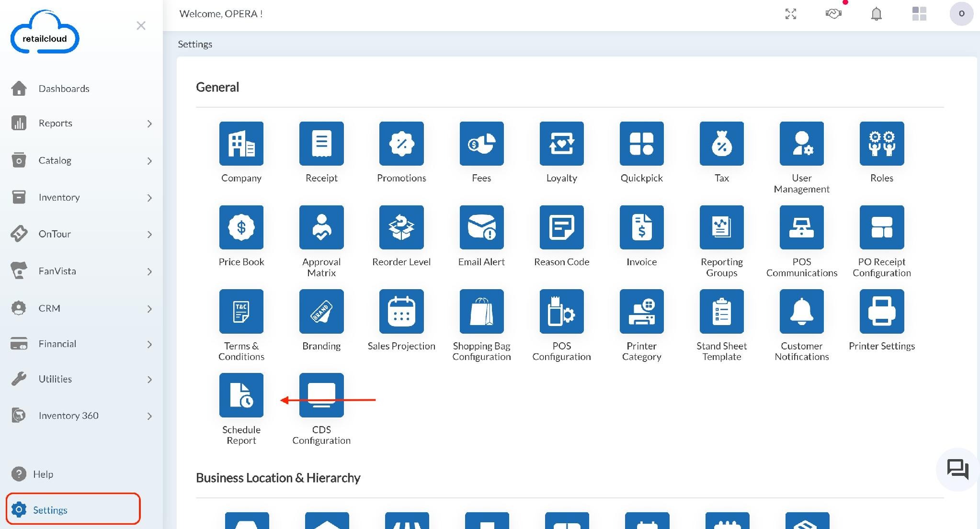Open the chat support bubble
Screen dimensions: 980x529
click(957, 469)
